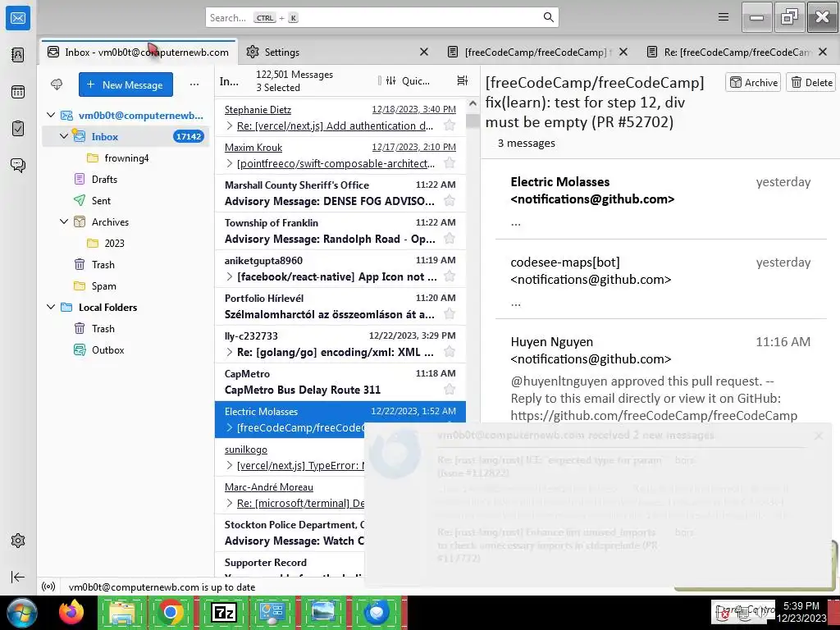Viewport: 840px width, 630px height.
Task: Star the CapMetro Bus Delay message
Action: pyautogui.click(x=450, y=390)
